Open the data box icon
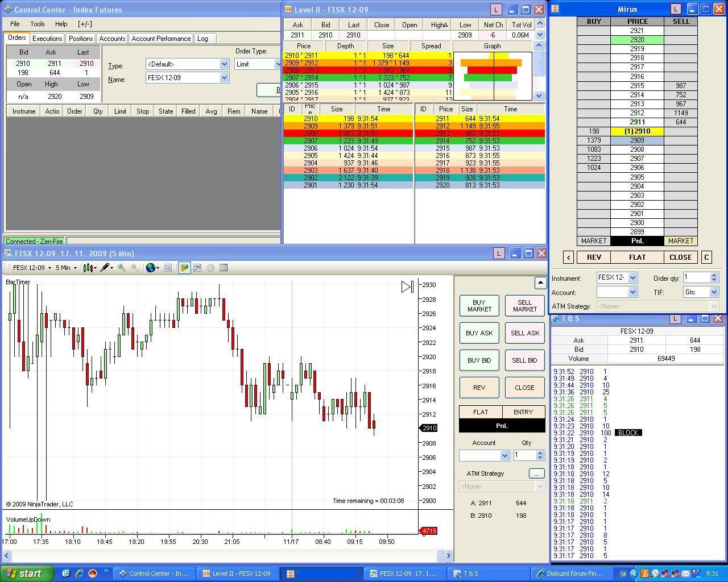This screenshot has width=728, height=582. pos(224,268)
